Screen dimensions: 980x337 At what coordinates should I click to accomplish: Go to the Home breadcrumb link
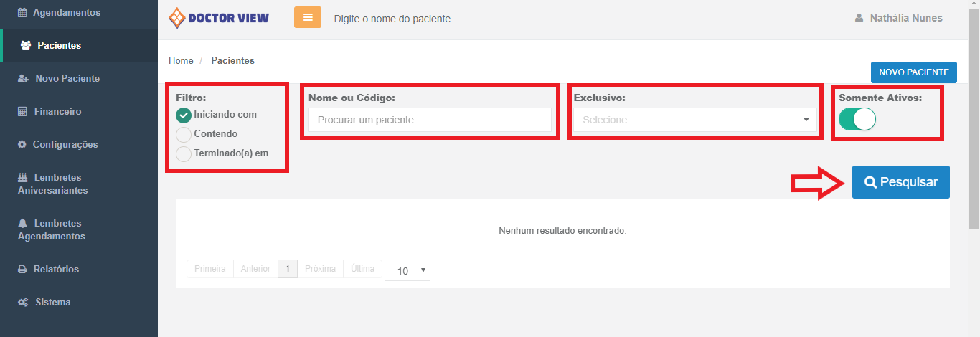181,61
